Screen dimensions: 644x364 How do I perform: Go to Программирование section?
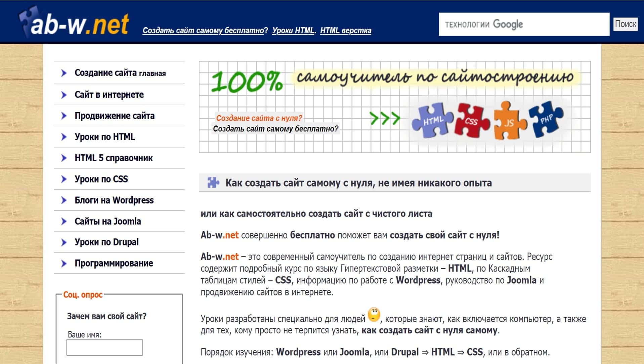114,263
